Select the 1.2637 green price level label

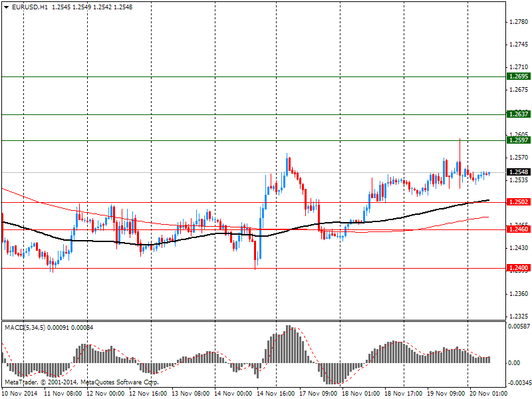519,114
